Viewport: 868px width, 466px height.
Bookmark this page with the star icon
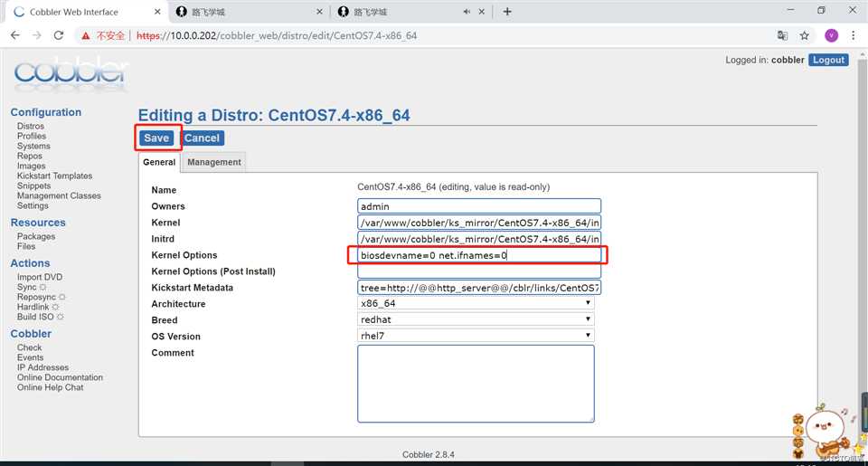click(x=805, y=35)
